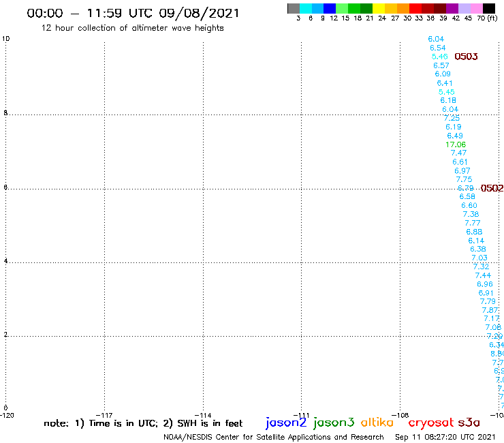The image size is (504, 443).
Task: Click the 7.87 wave height reading
Action: point(490,310)
